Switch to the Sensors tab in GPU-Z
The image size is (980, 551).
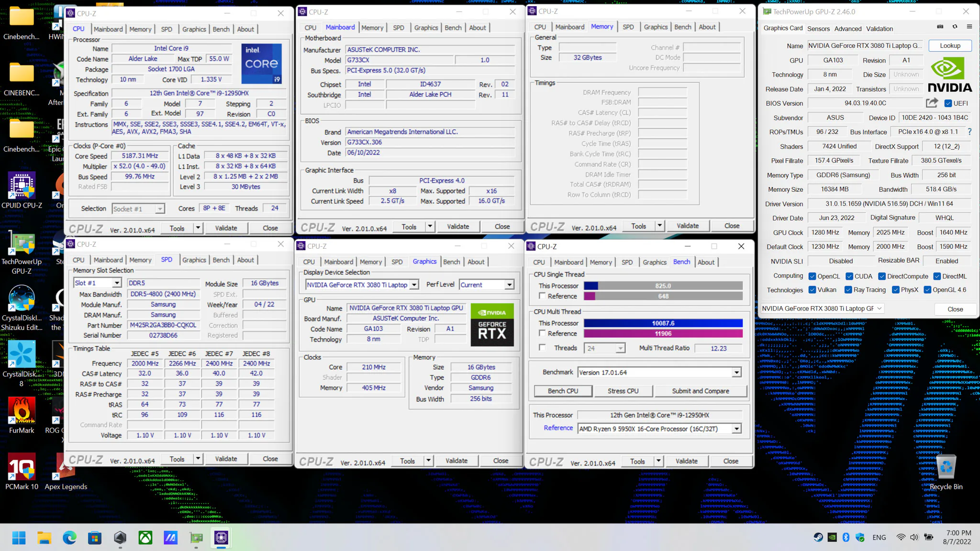pyautogui.click(x=818, y=29)
